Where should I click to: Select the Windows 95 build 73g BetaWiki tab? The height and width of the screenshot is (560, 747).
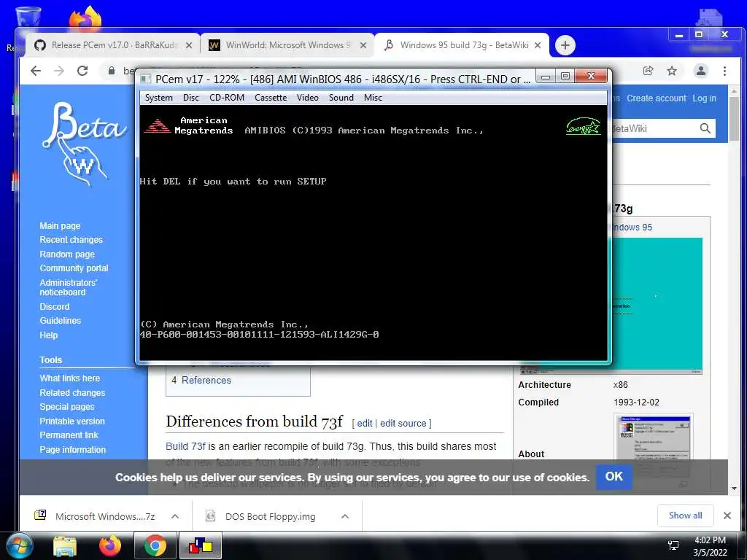[x=462, y=45]
